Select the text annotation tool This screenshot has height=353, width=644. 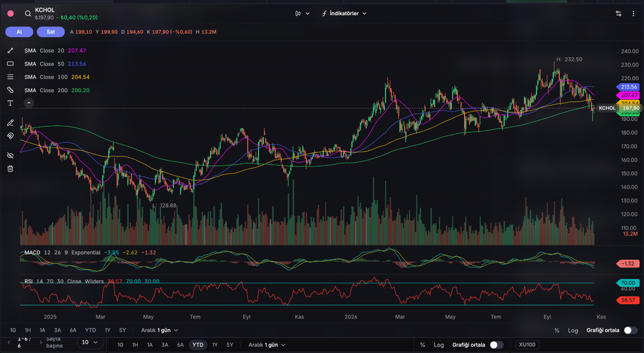click(x=10, y=103)
